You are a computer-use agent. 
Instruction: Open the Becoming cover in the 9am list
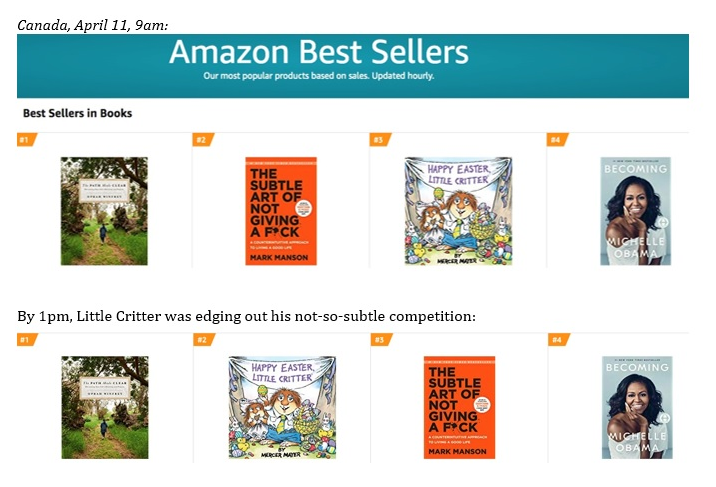(x=635, y=211)
